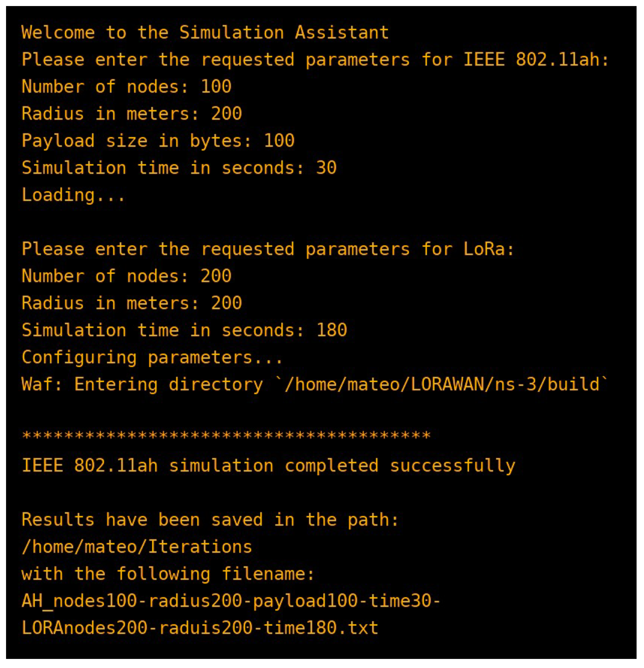Click the /home/mateo/Iterations path
This screenshot has height=668, width=644.
(137, 547)
